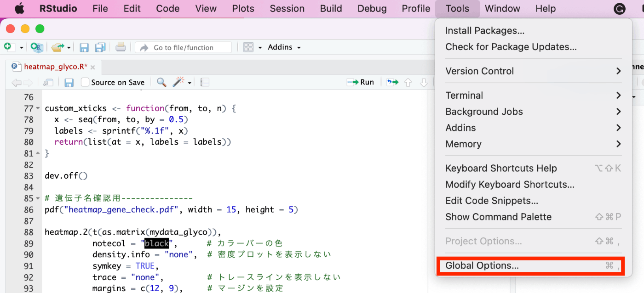Image resolution: width=644 pixels, height=293 pixels.
Task: Open the View menu
Action: pos(206,9)
